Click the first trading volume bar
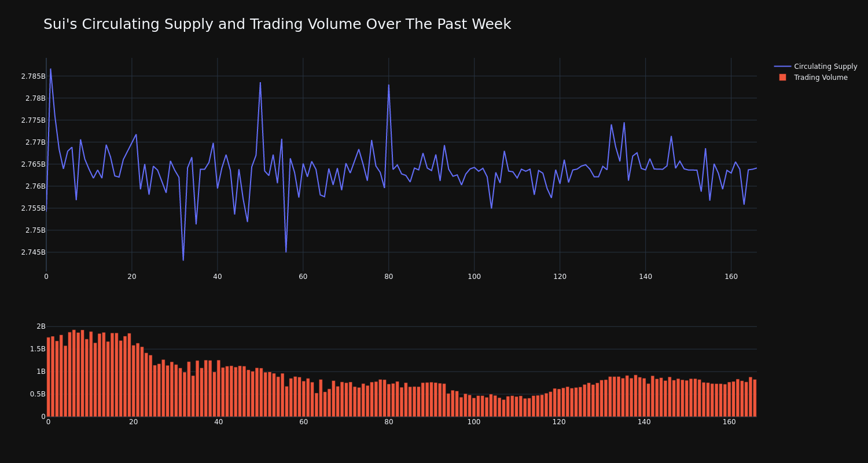This screenshot has width=868, height=463. click(x=49, y=377)
